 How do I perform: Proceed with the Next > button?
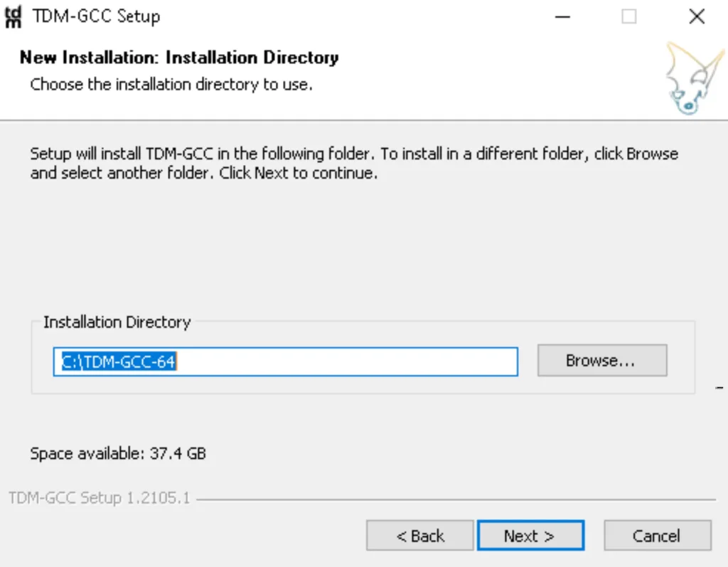(530, 536)
